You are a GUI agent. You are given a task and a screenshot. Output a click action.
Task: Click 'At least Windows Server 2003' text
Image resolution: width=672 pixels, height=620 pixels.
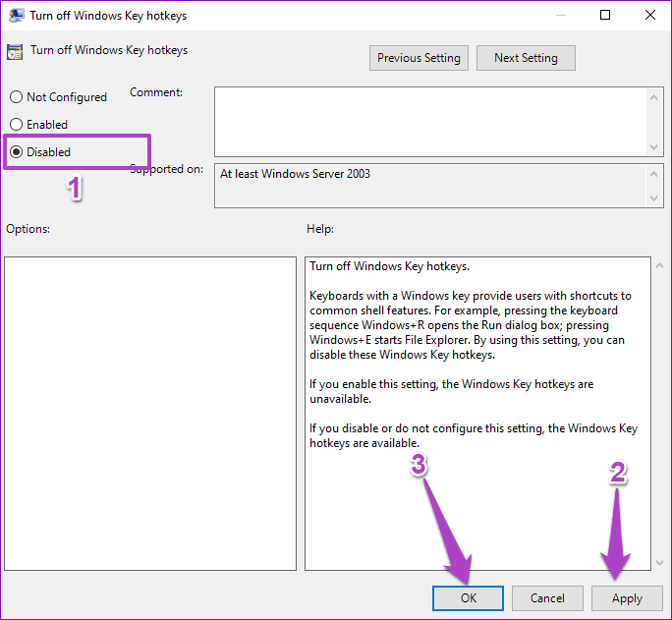click(x=295, y=174)
